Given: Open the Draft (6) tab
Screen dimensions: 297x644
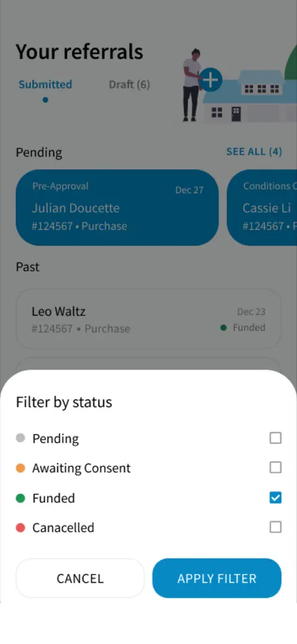Looking at the screenshot, I should tap(129, 85).
